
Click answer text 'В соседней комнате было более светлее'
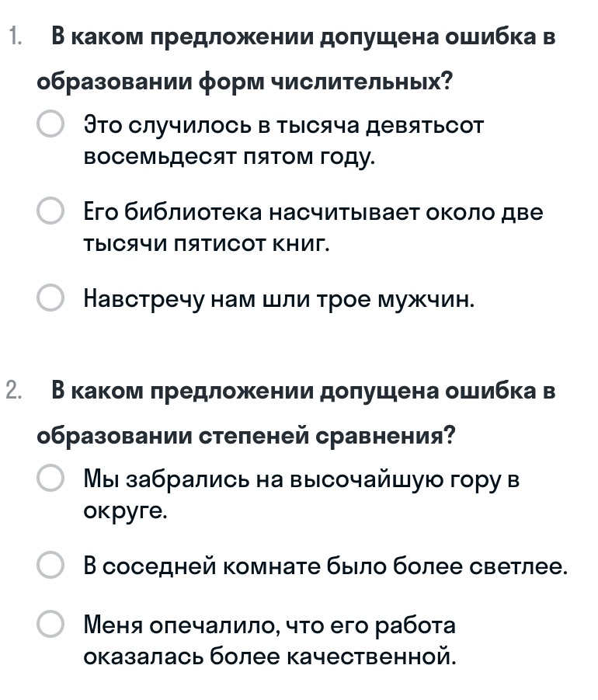325,566
